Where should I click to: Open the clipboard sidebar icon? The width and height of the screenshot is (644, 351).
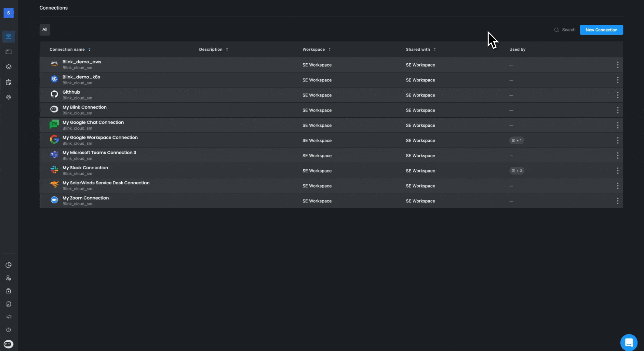[8, 82]
